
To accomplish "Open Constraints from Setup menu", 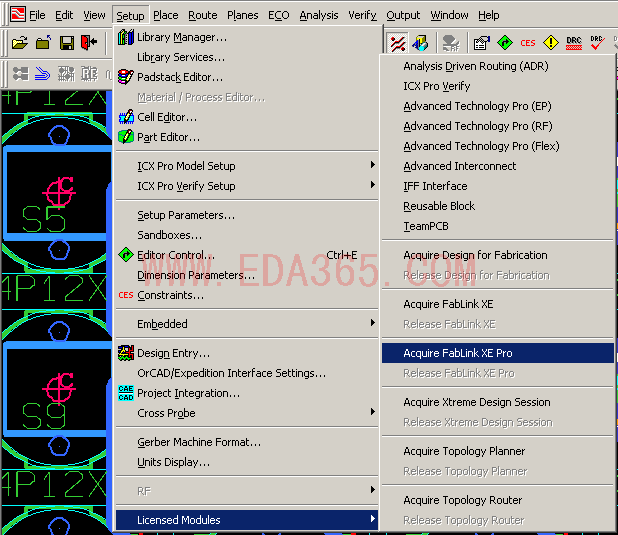I will point(247,295).
